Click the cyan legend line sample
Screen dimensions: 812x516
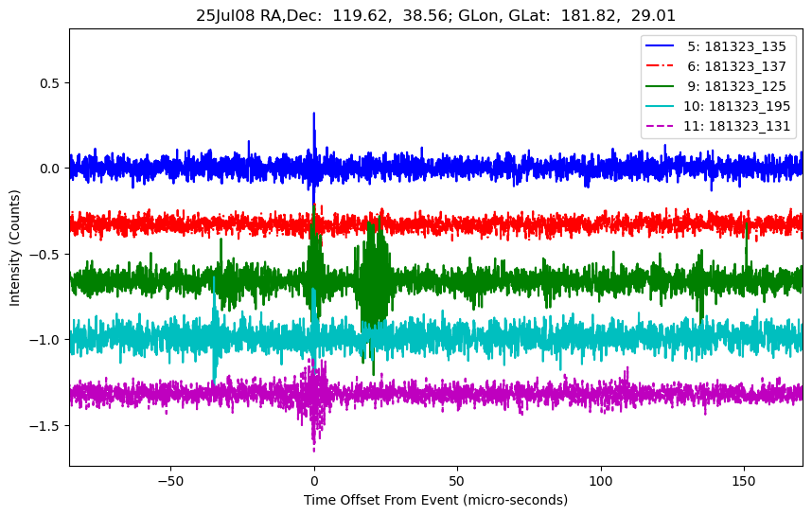point(660,106)
